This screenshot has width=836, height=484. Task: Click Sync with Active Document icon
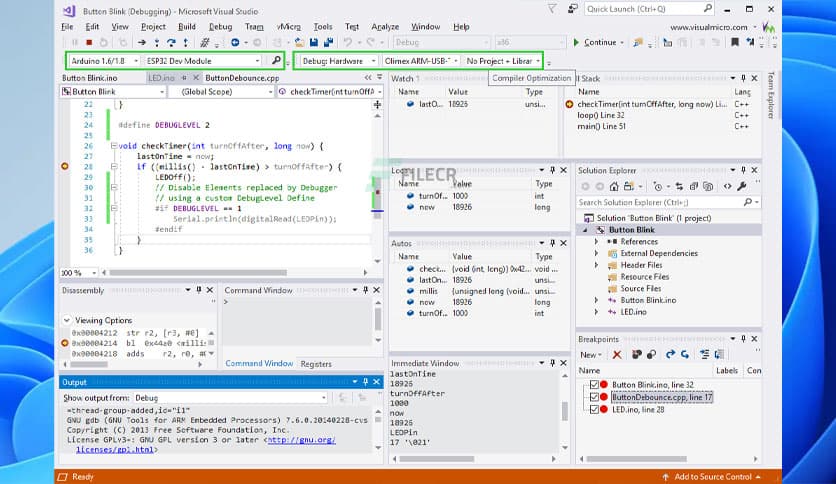pyautogui.click(x=679, y=186)
